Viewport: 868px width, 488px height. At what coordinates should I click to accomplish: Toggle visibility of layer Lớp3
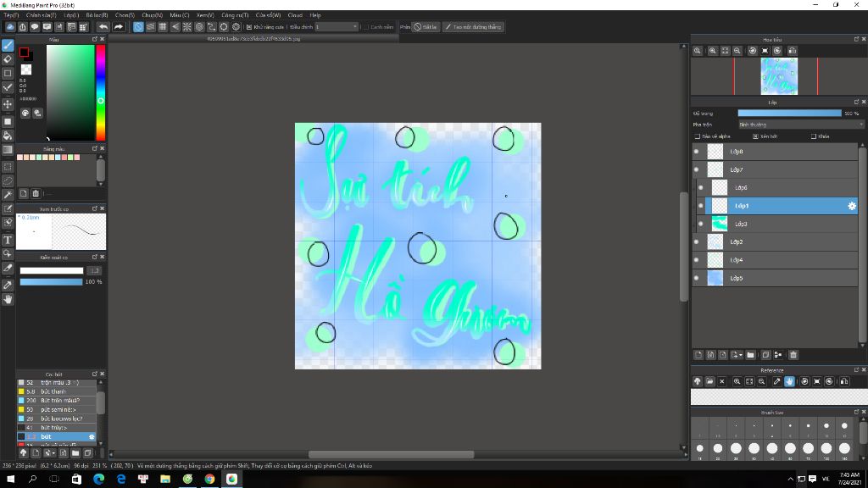(701, 224)
